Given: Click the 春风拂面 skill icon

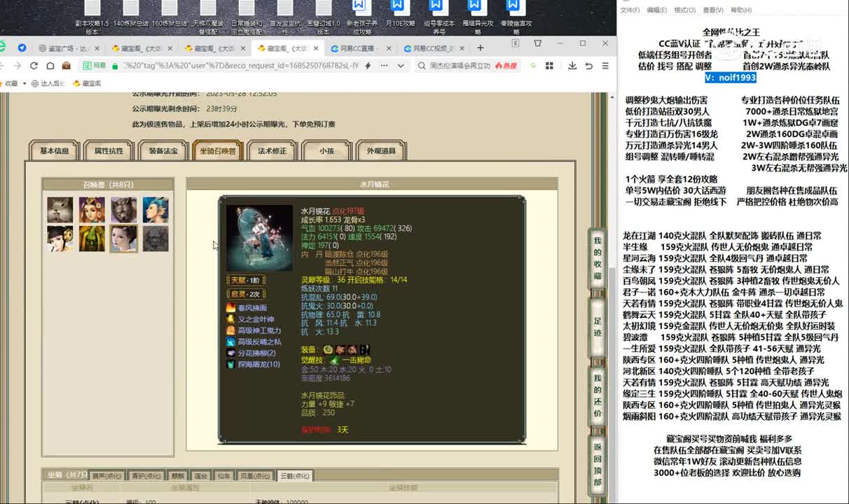Looking at the screenshot, I should [x=230, y=307].
